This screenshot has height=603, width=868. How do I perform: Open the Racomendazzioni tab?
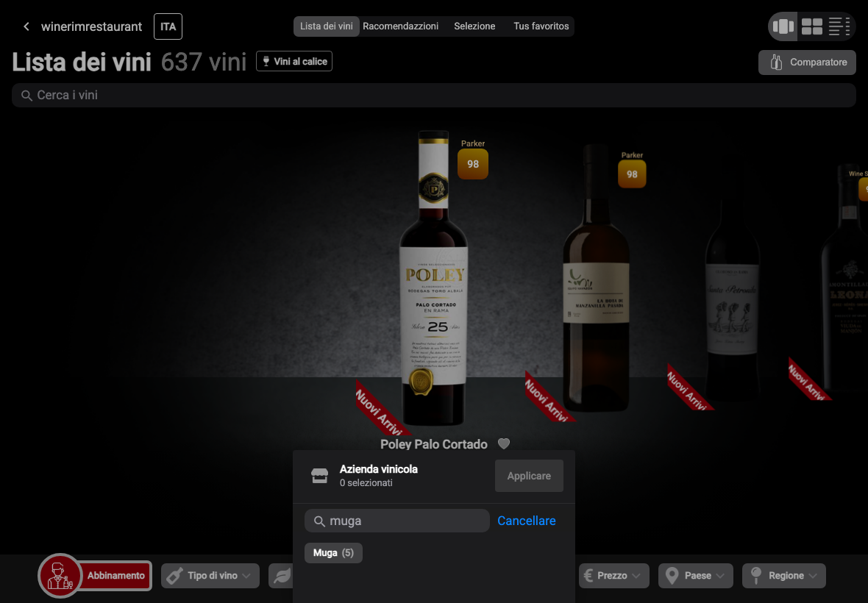pos(400,26)
